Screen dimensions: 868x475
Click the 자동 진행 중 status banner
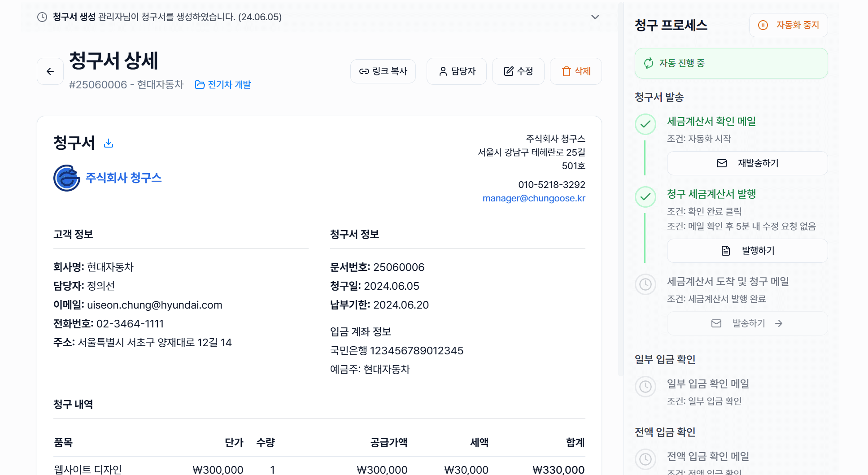(x=731, y=63)
